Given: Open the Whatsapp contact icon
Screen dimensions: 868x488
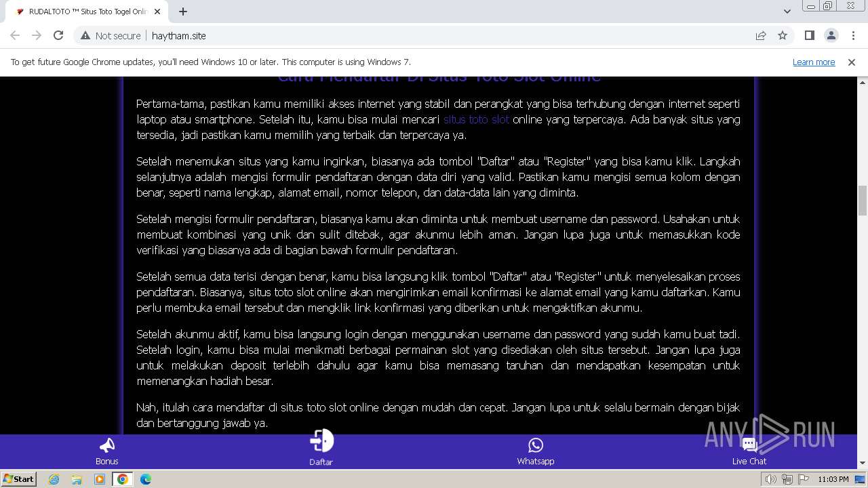Looking at the screenshot, I should click(x=536, y=445).
